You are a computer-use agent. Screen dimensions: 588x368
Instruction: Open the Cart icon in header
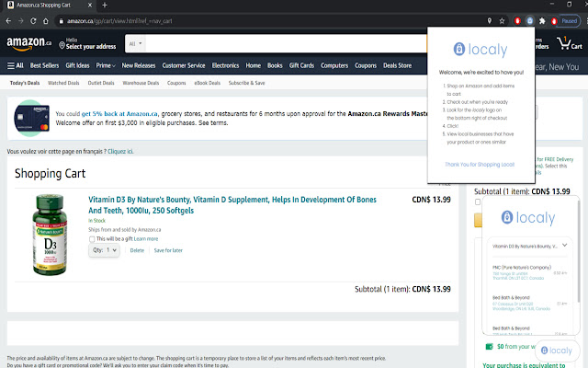[x=570, y=43]
